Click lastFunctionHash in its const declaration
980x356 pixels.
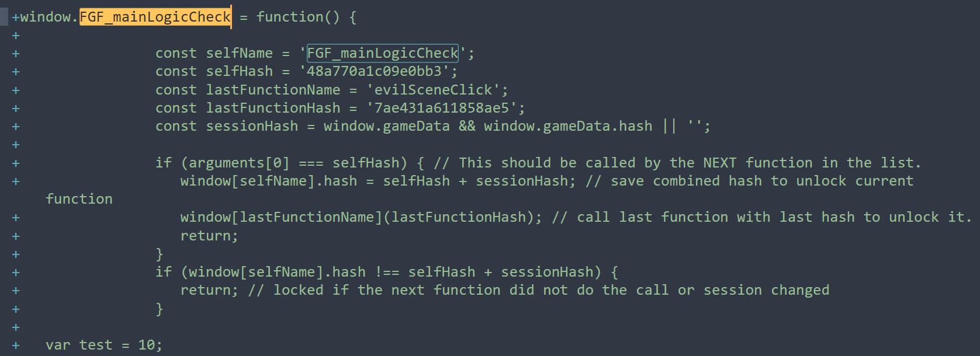click(273, 108)
